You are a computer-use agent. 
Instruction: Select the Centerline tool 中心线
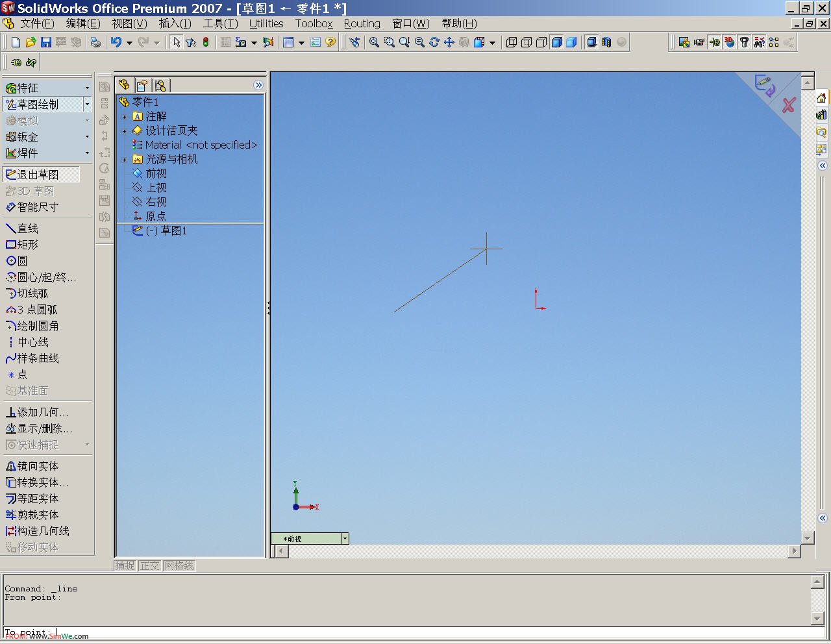(27, 342)
